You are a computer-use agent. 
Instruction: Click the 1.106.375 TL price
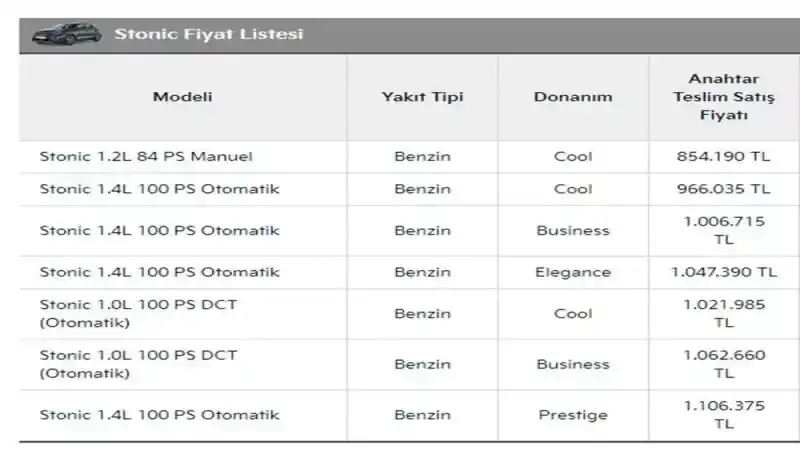(x=724, y=414)
